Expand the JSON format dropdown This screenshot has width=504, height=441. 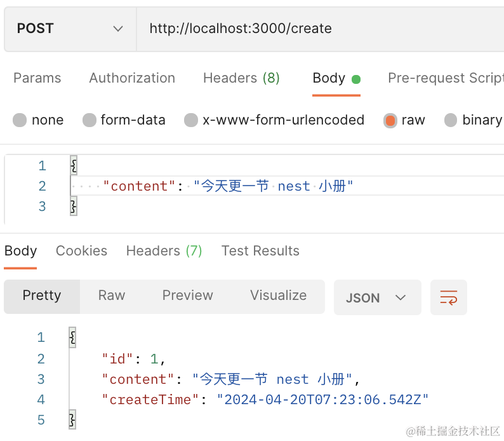377,297
